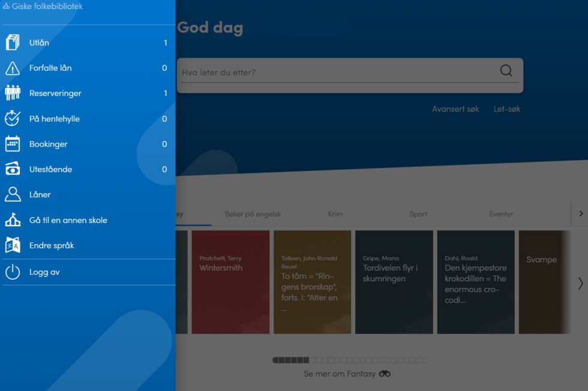The height and width of the screenshot is (391, 588).
Task: Open the Låner profile icon
Action: coord(13,195)
